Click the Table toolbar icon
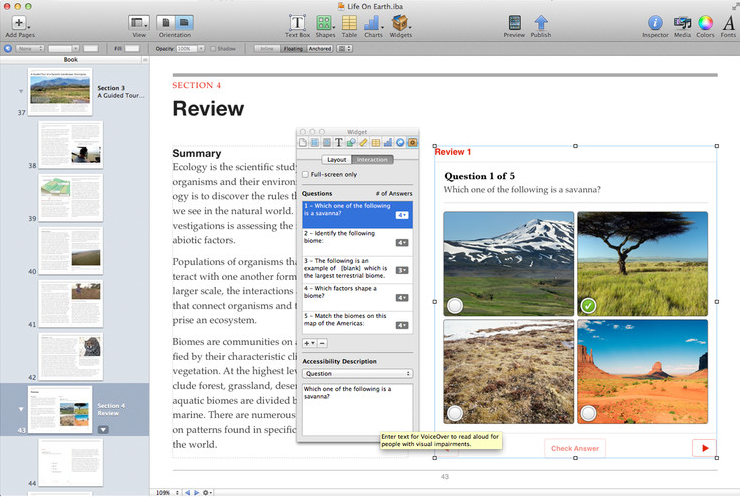The width and height of the screenshot is (740, 497). pos(349,22)
